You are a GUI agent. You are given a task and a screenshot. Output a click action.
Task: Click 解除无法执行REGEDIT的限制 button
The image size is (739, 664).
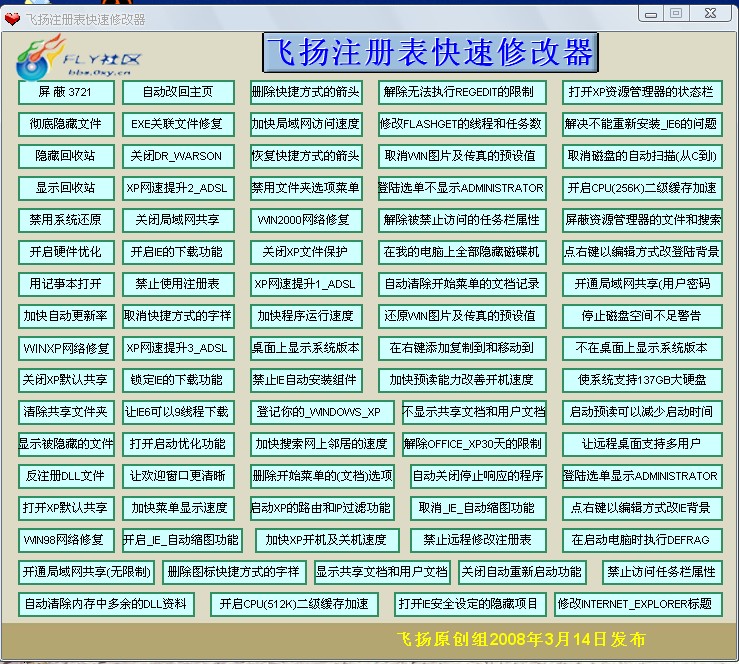(462, 92)
